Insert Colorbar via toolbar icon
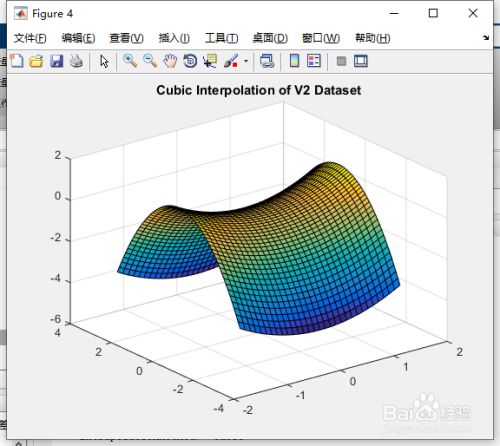This screenshot has width=500, height=446. pos(294,61)
